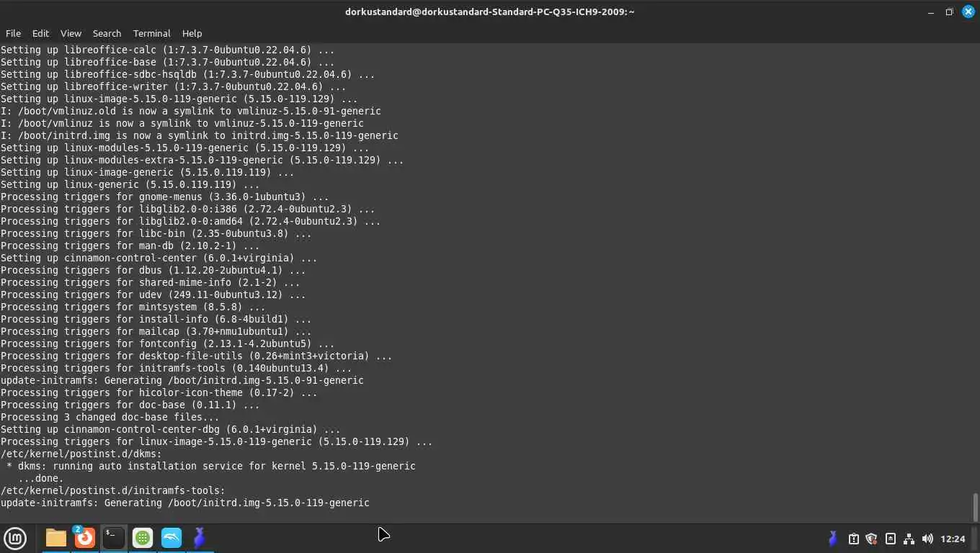Screen dimensions: 980x553
Task: Click 'Setting up linux-generic' line
Action: click(130, 184)
